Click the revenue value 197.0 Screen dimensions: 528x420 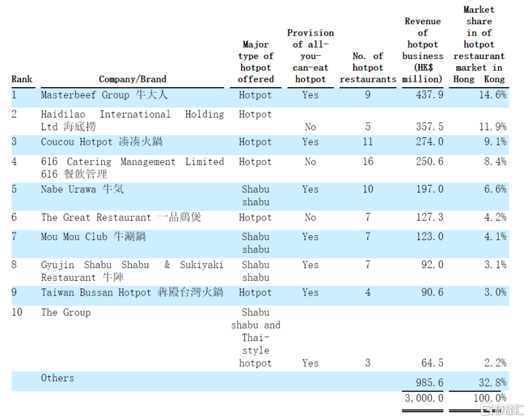pyautogui.click(x=429, y=189)
